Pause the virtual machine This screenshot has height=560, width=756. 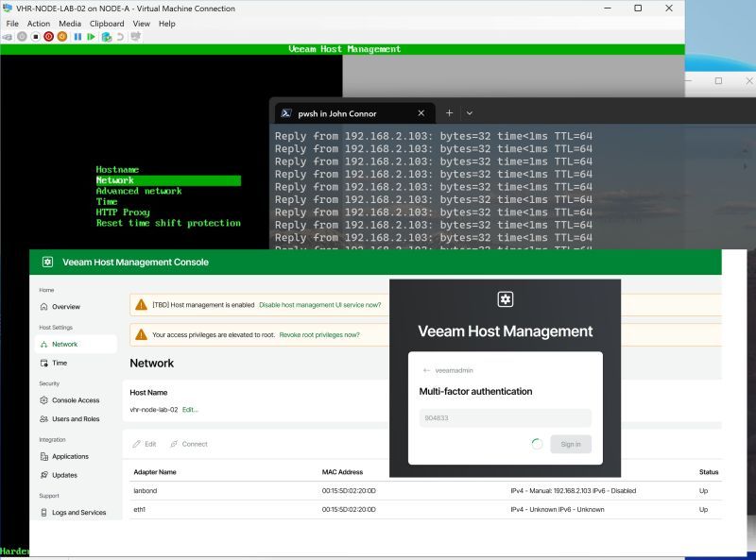[77, 37]
